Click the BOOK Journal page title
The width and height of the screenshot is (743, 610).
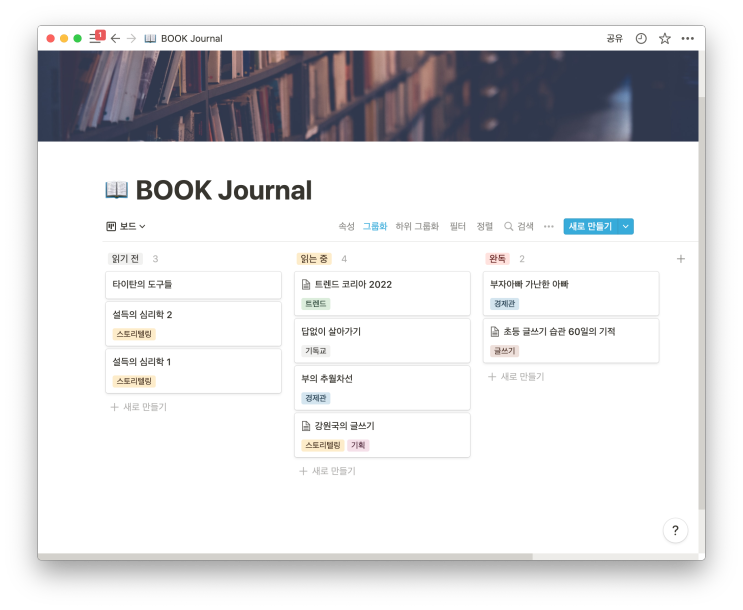point(224,191)
